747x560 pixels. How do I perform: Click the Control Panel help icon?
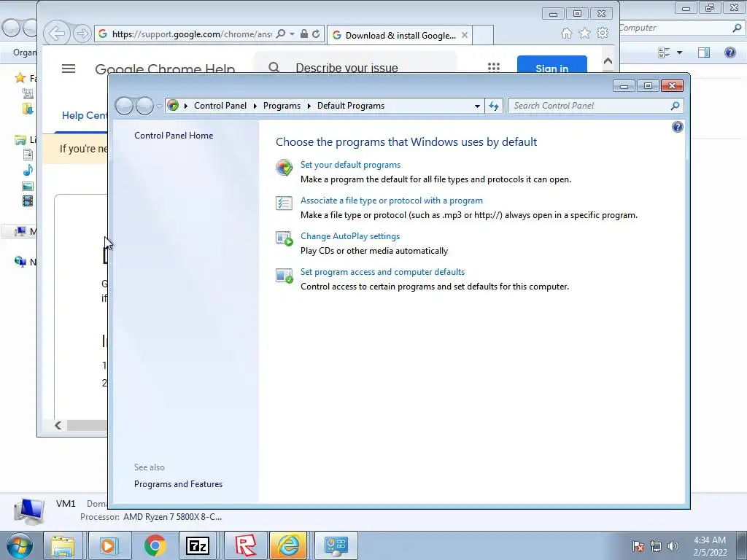677,127
